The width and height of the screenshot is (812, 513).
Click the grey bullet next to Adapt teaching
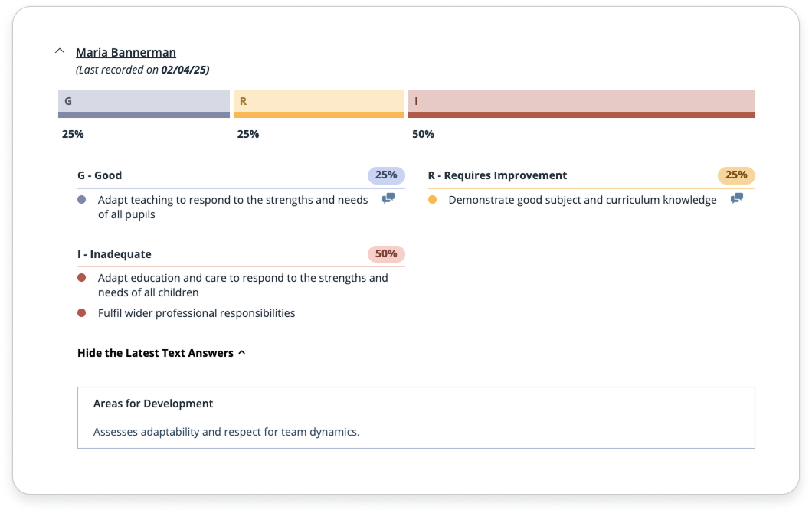coord(82,200)
